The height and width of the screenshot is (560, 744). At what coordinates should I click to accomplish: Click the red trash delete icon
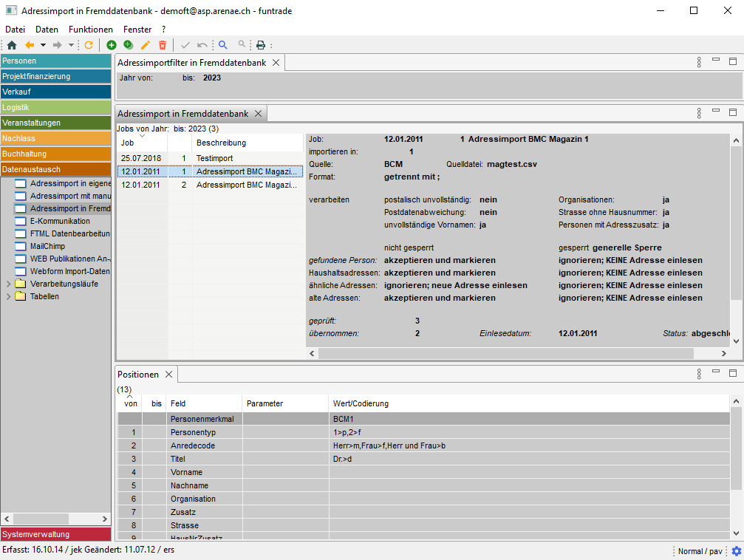click(163, 45)
